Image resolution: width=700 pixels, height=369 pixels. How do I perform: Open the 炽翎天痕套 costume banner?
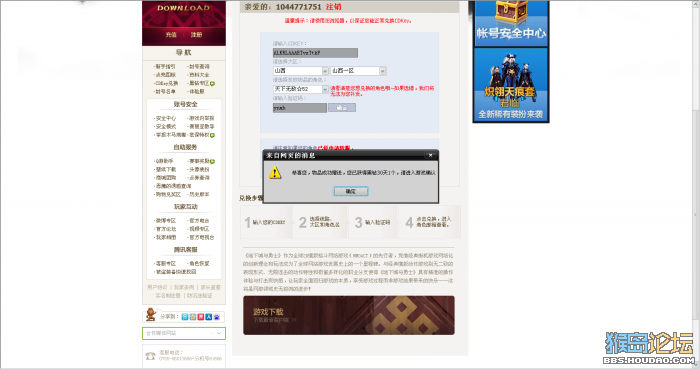[x=511, y=84]
